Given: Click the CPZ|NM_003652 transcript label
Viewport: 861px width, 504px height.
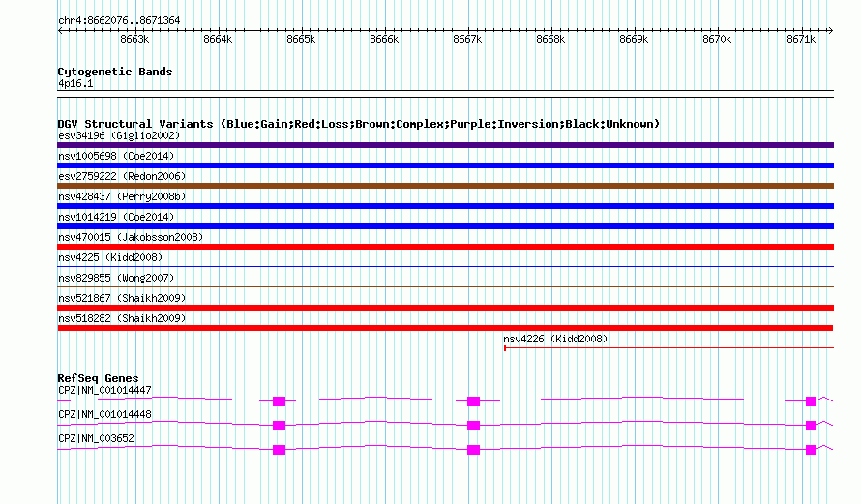Looking at the screenshot, I should (96, 438).
